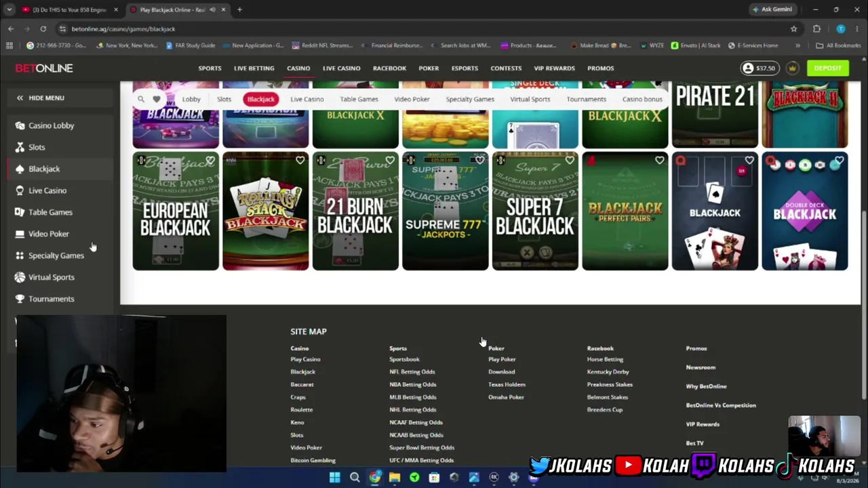The image size is (868, 488).
Task: Switch to the Lobby filter tab
Action: (191, 99)
